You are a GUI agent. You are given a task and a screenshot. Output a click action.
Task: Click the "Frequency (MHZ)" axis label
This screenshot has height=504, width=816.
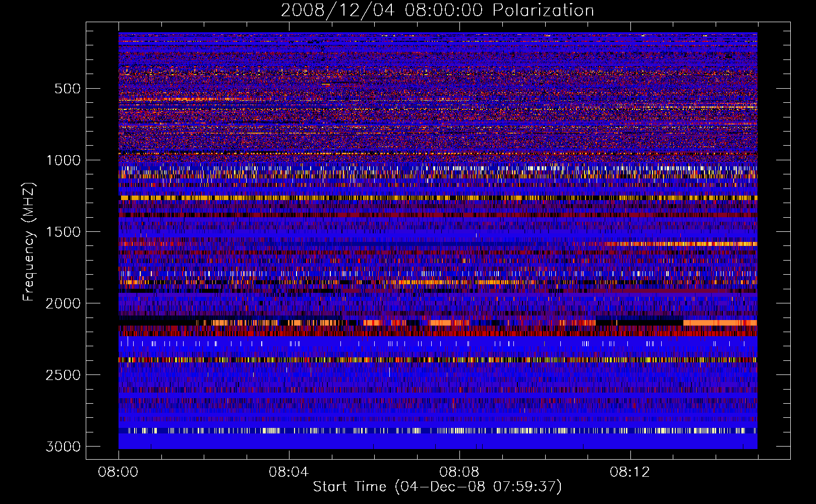[29, 242]
